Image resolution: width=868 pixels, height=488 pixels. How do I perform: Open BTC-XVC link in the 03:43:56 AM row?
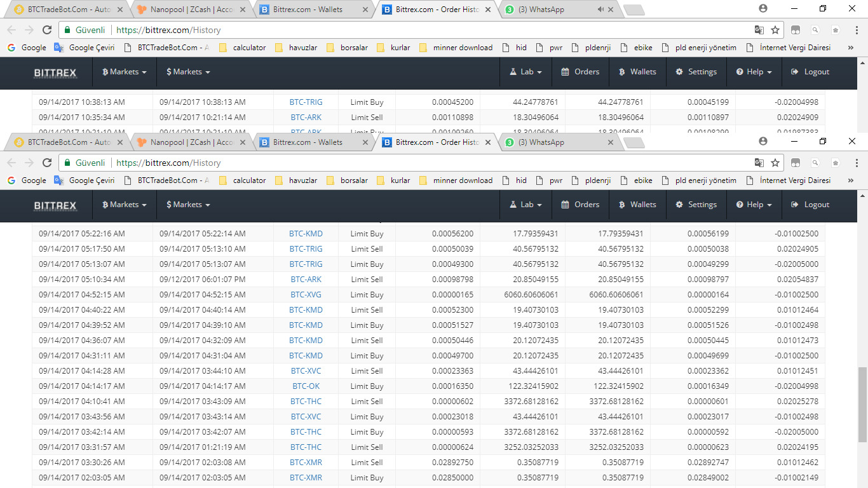pyautogui.click(x=306, y=417)
